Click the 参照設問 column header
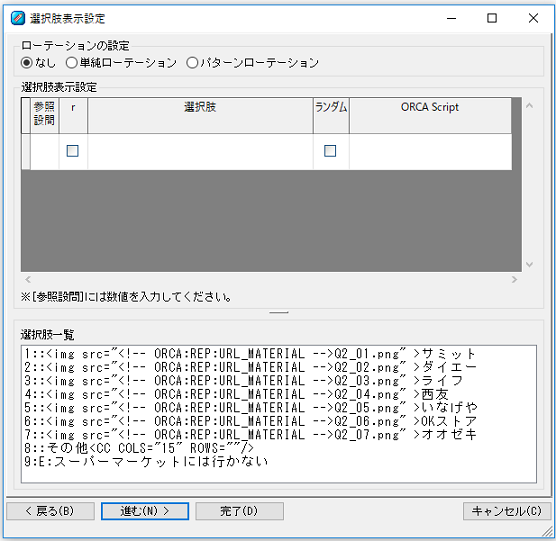Screen dimensions: 556x541 pyautogui.click(x=45, y=116)
